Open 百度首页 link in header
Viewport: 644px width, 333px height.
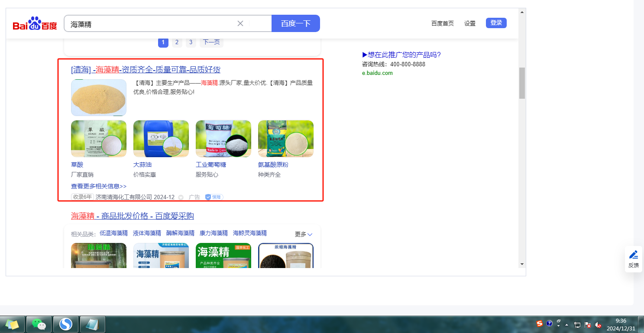coord(443,23)
